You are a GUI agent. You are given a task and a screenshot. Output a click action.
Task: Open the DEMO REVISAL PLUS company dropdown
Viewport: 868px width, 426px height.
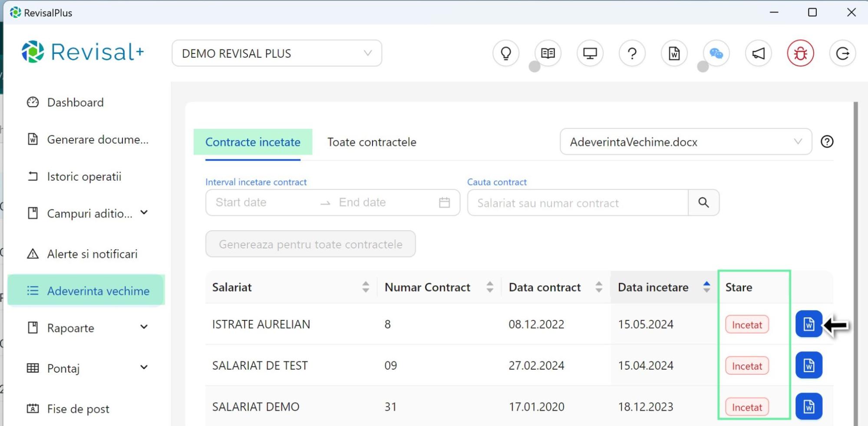[277, 53]
